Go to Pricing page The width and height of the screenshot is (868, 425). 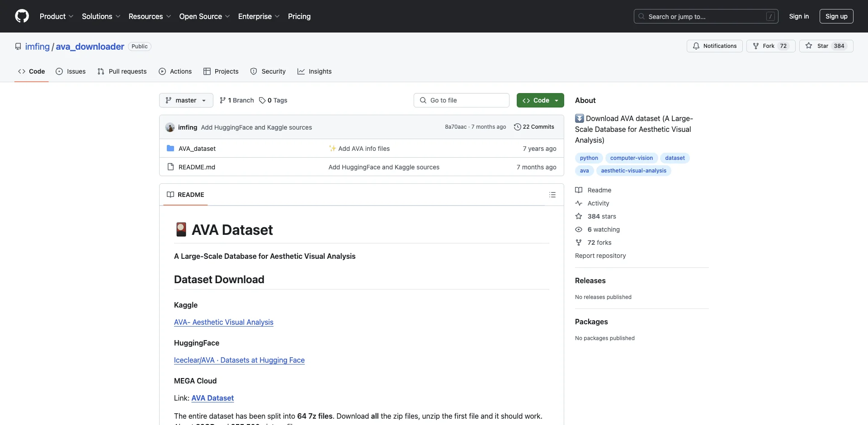[299, 16]
